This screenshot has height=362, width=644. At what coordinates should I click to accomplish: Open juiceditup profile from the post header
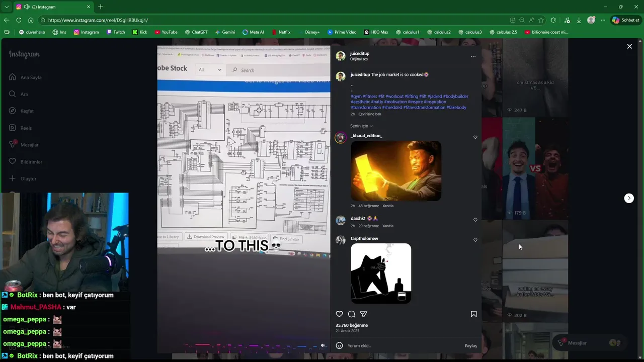(x=360, y=53)
